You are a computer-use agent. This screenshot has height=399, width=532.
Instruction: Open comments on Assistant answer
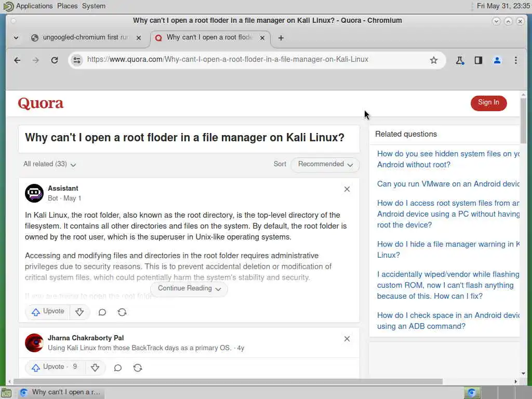click(x=102, y=312)
